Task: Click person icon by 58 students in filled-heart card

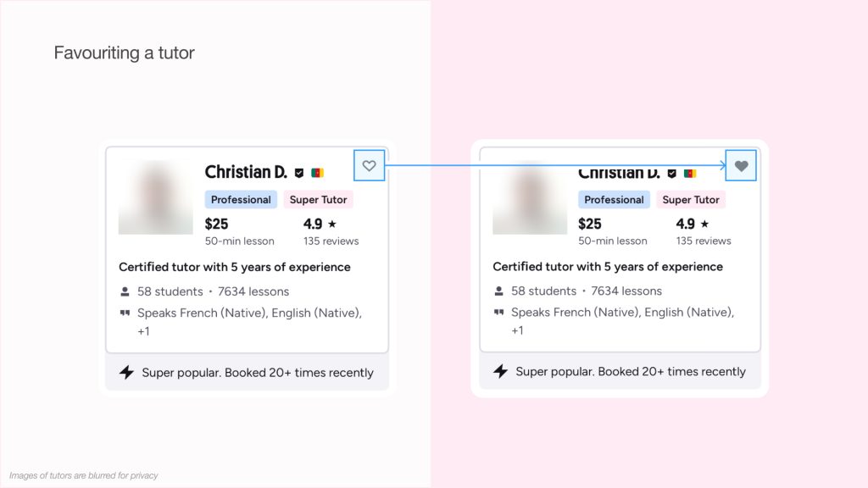Action: click(x=499, y=291)
